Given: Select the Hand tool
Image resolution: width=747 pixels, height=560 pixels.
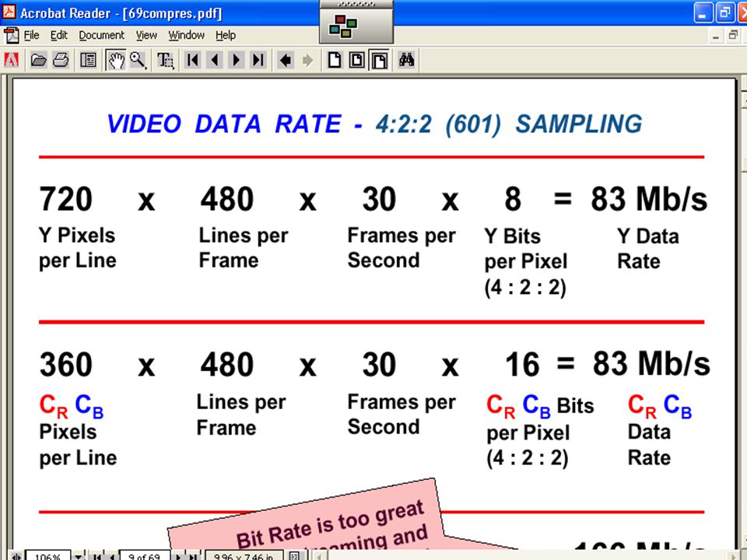Looking at the screenshot, I should pyautogui.click(x=116, y=60).
